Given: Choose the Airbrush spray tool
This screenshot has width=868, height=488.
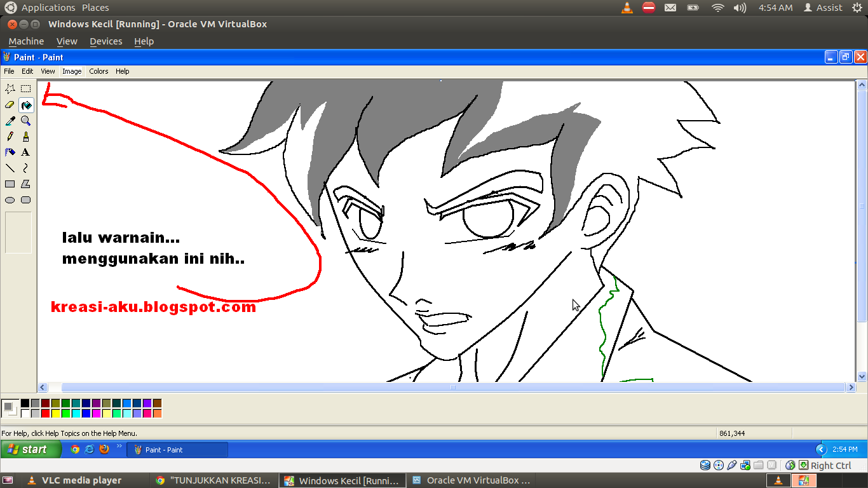Looking at the screenshot, I should (10, 152).
